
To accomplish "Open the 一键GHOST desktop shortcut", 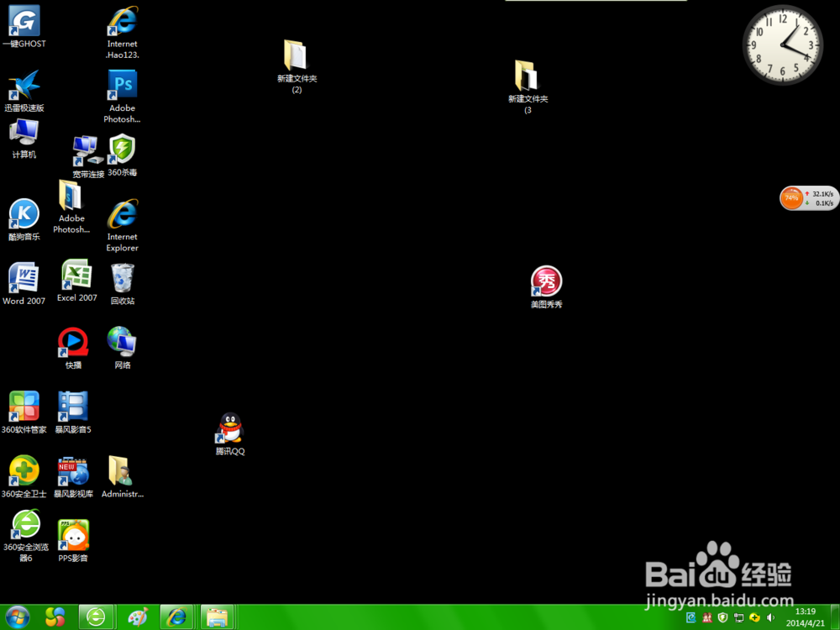I will pyautogui.click(x=24, y=27).
